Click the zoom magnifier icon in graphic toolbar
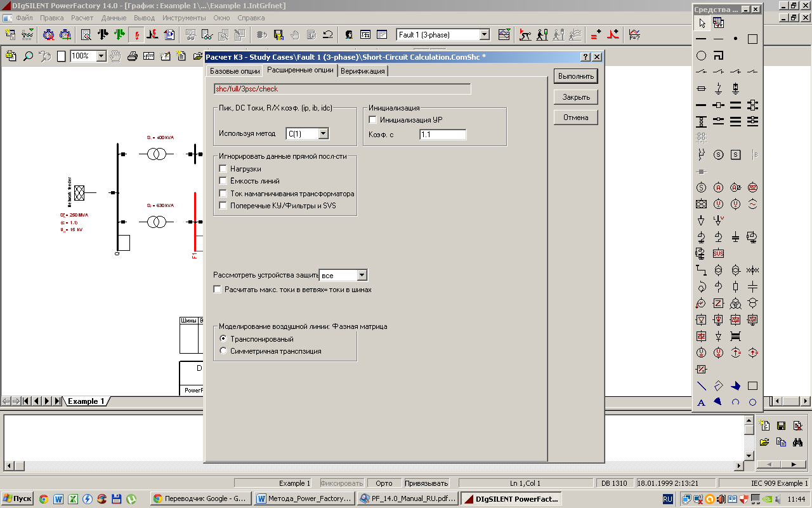Viewport: 812px width, 508px height. point(28,56)
